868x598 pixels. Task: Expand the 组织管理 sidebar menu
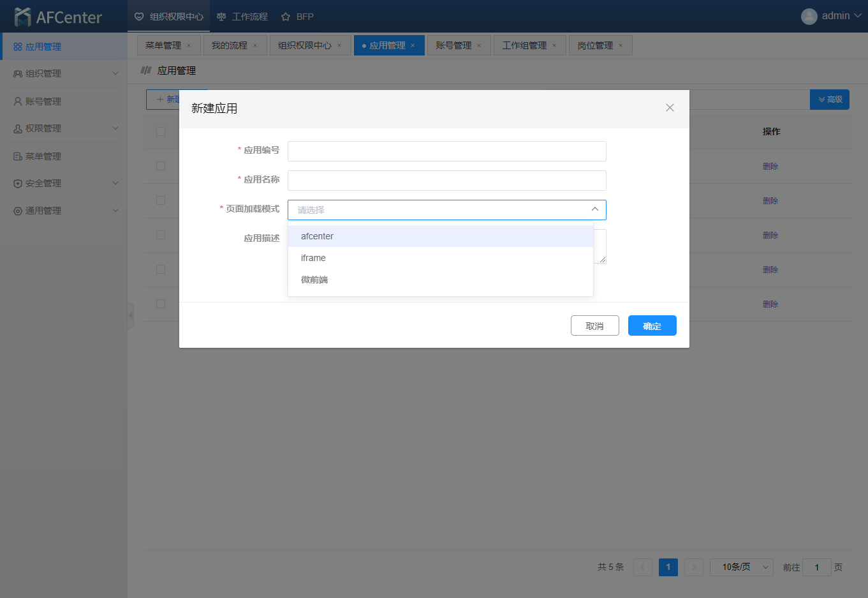(x=115, y=73)
